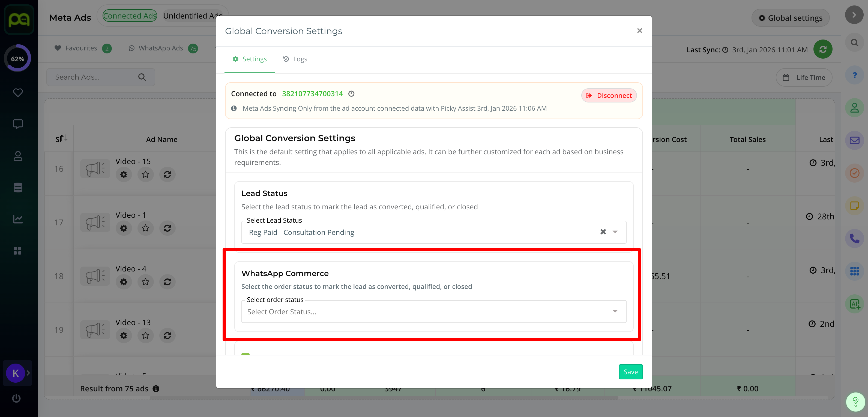Image resolution: width=868 pixels, height=417 pixels.
Task: Toggle the green checkbox below WhatsApp Commerce
Action: point(245,354)
